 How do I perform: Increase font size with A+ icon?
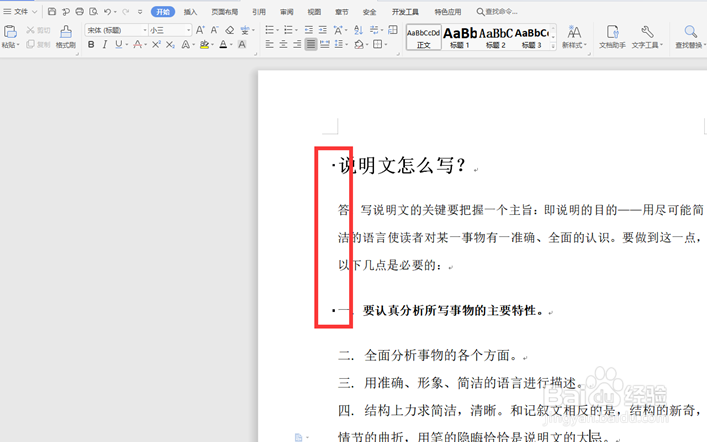point(200,30)
